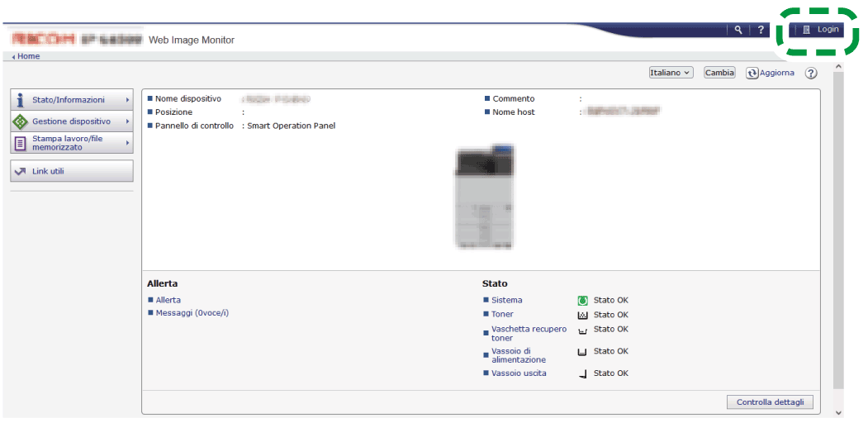Click the Aggiorna refresh icon

click(x=752, y=73)
